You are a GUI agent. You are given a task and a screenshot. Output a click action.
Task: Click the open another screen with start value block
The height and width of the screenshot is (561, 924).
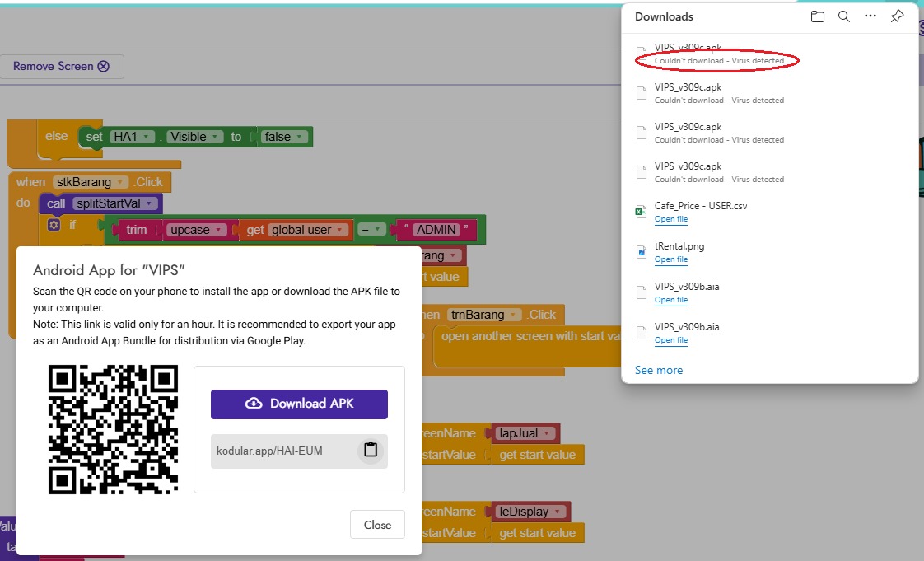527,347
